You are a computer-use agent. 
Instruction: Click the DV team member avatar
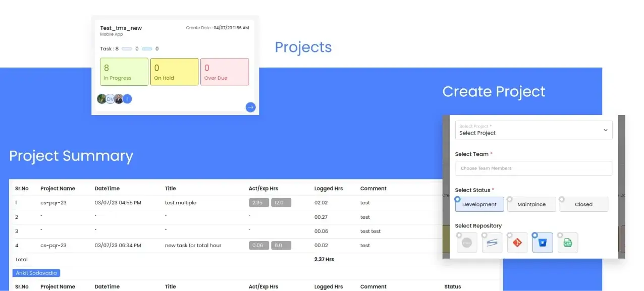[x=110, y=99]
